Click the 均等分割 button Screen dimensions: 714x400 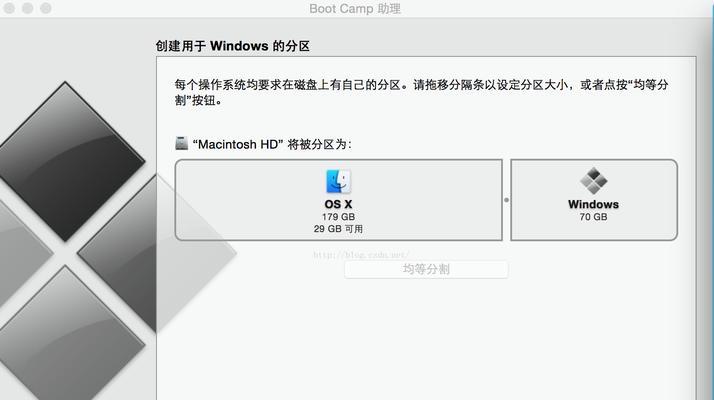tap(426, 269)
